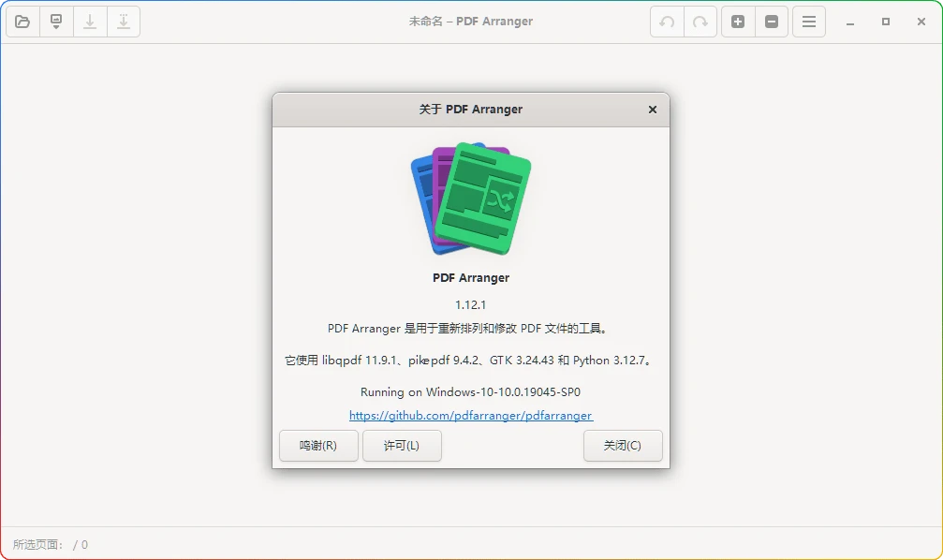
Task: Open the pdfarranger GitHub link
Action: (471, 415)
